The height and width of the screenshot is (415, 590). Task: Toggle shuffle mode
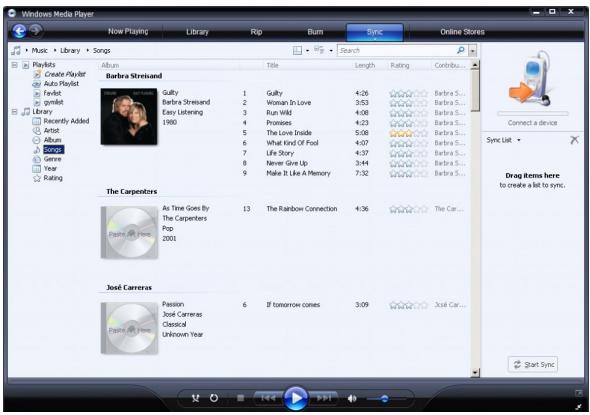point(195,398)
